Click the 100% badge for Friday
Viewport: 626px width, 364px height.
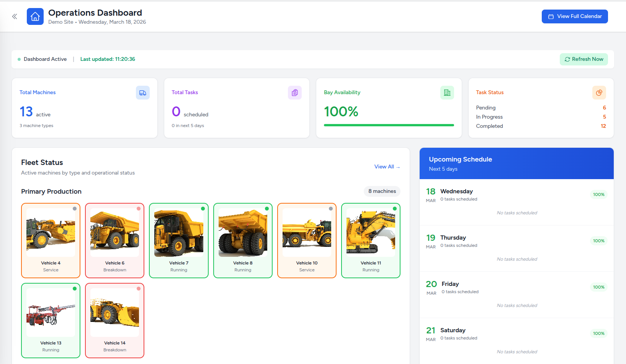point(598,287)
